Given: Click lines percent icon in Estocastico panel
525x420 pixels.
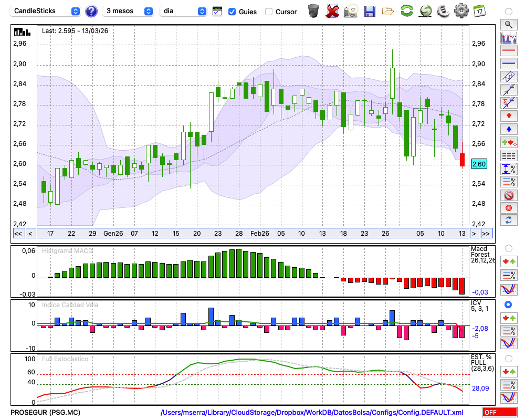Looking at the screenshot, I should pos(509,385).
